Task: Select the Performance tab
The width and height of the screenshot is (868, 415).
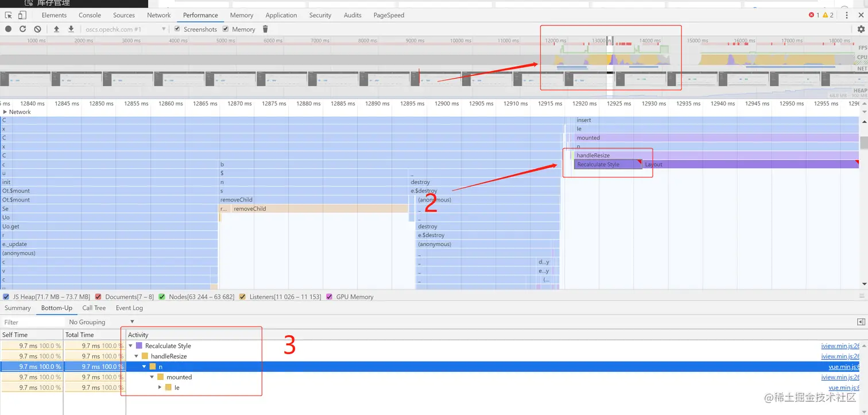Action: (x=200, y=15)
